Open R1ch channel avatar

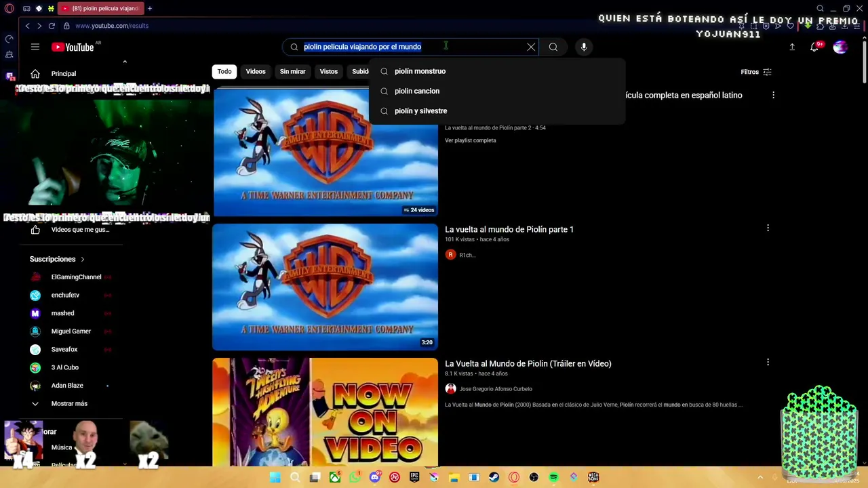coord(450,255)
